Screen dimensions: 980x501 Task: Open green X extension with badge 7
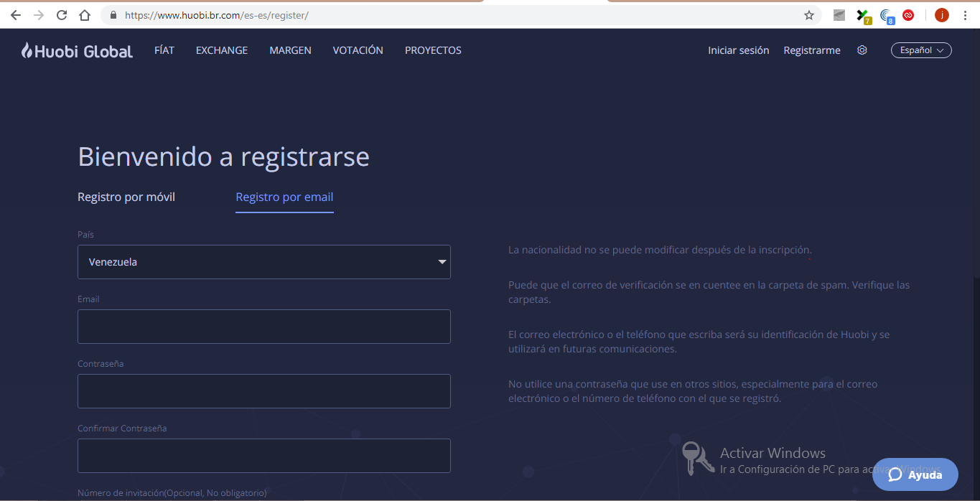coord(864,16)
